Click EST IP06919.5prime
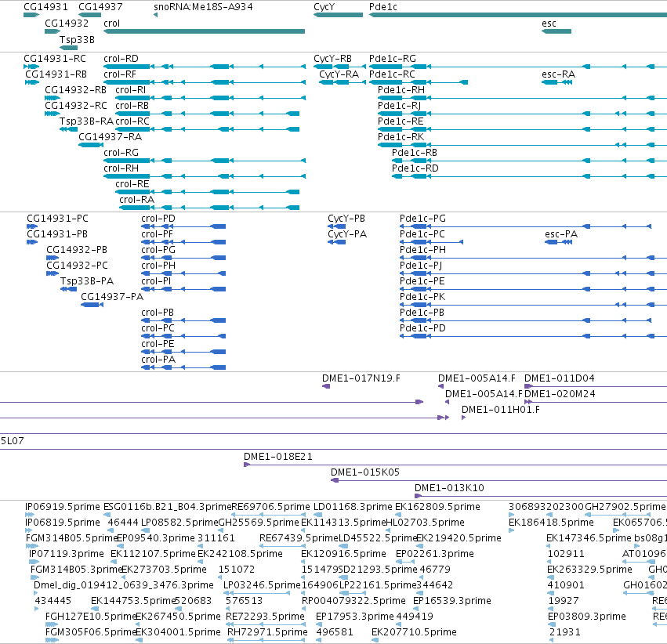Viewport: 667px width, 644px height. point(29,515)
